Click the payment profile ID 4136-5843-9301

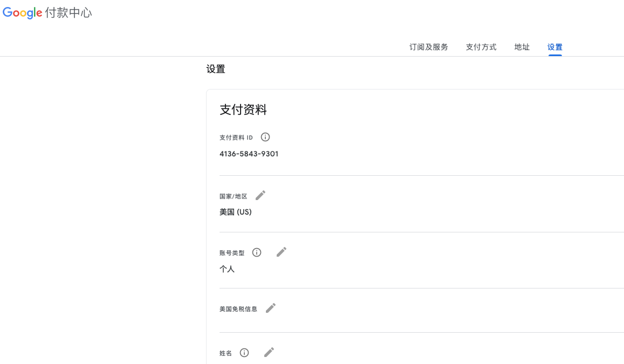tap(249, 154)
